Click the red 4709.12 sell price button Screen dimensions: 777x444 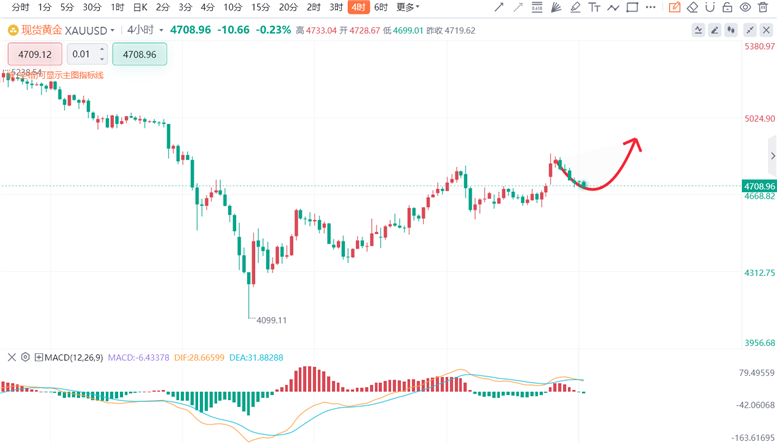35,54
